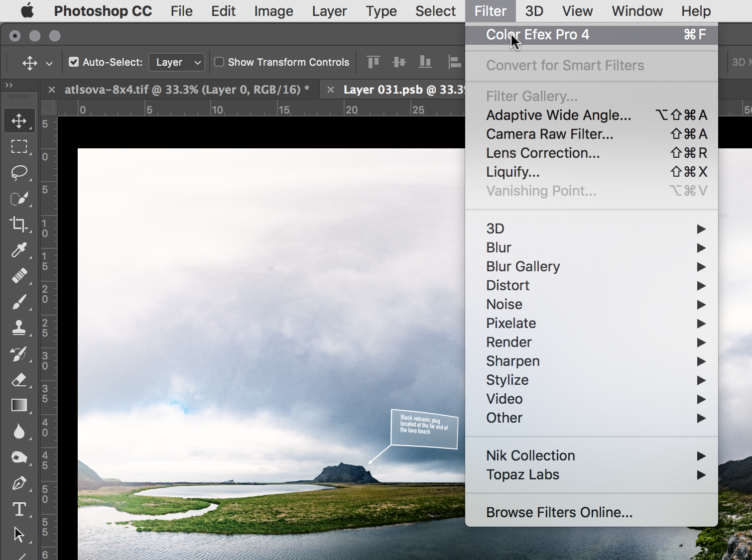Expand the Stylize submenu
Image resolution: width=752 pixels, height=560 pixels.
click(x=592, y=380)
